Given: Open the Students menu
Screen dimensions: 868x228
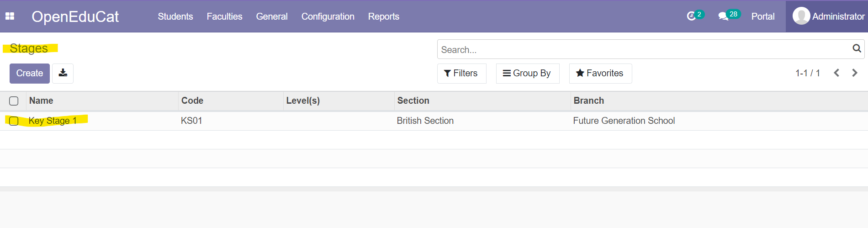Looking at the screenshot, I should click(x=175, y=16).
